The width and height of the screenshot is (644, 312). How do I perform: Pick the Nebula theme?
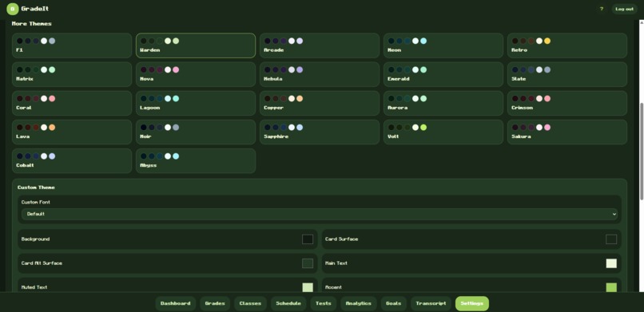coord(320,74)
